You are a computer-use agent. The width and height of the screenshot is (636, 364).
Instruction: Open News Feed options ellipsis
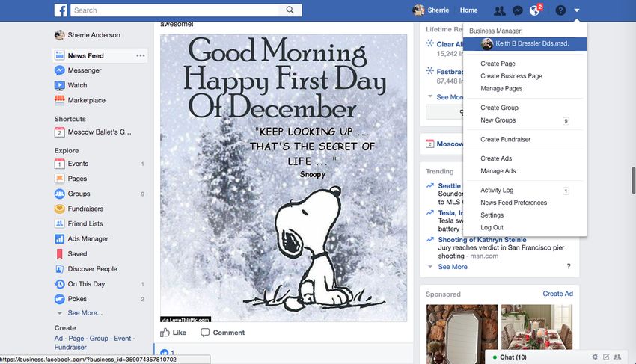[141, 55]
